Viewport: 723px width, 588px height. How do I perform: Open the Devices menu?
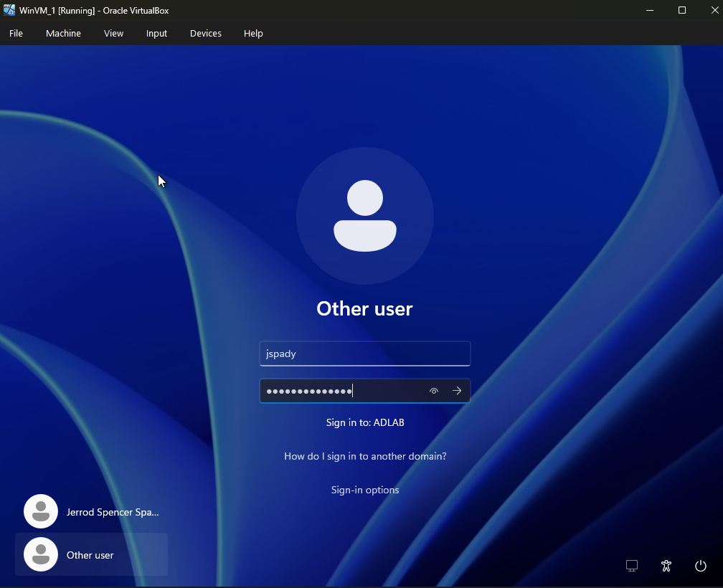point(206,33)
